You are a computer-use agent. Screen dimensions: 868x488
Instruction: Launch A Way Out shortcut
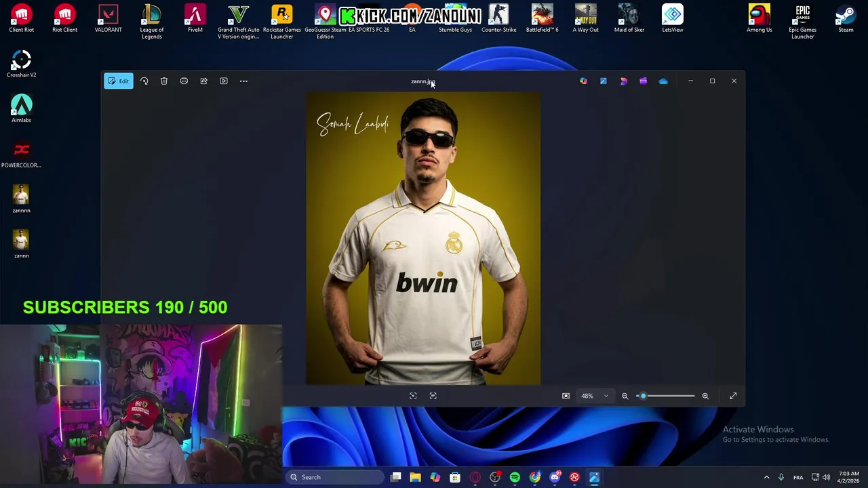coord(585,19)
